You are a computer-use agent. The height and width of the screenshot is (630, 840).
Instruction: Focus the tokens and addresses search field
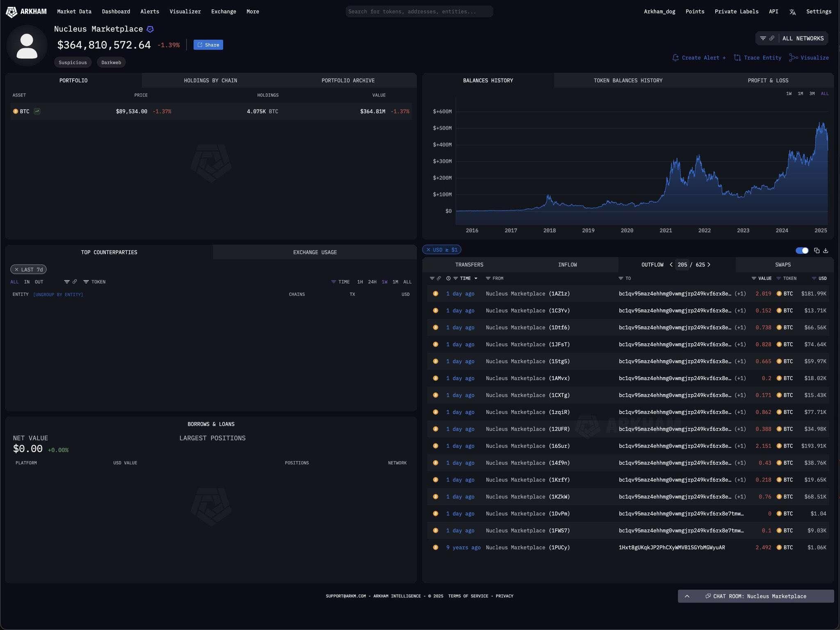pyautogui.click(x=419, y=11)
